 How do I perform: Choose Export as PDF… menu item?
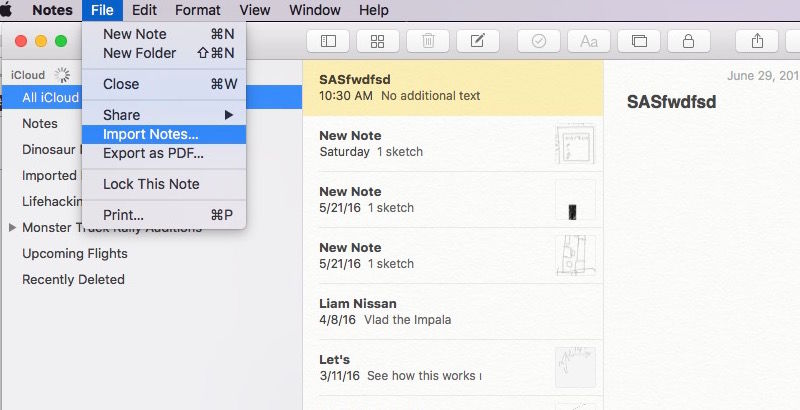pos(164,153)
